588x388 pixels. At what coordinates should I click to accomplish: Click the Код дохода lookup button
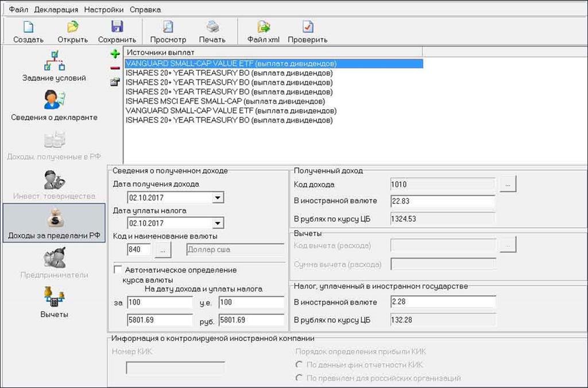pyautogui.click(x=508, y=185)
